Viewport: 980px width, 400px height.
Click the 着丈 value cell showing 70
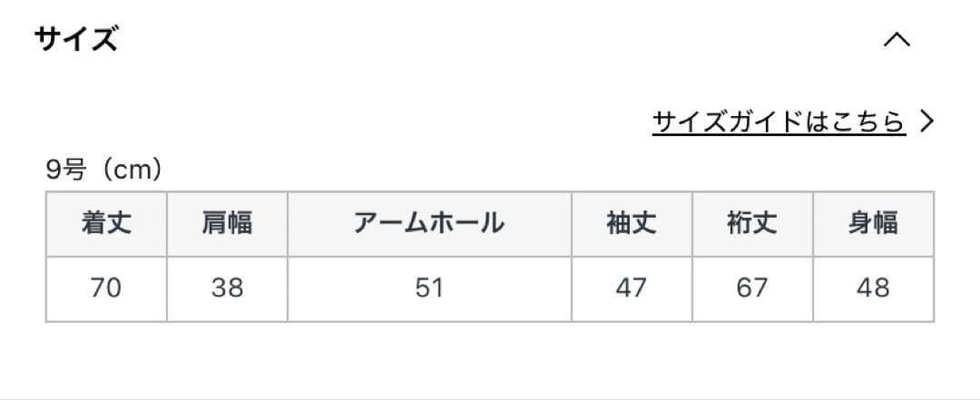coord(106,288)
